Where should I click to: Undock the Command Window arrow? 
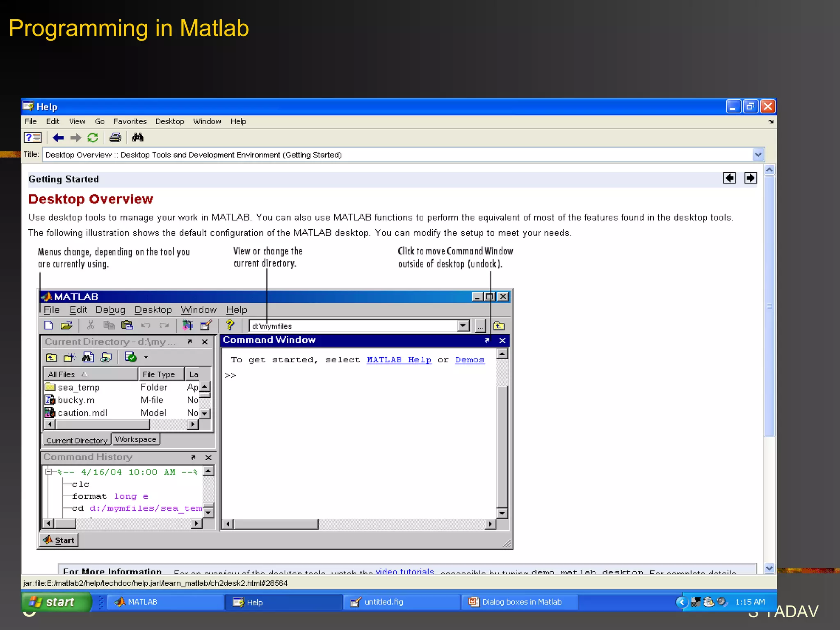pyautogui.click(x=487, y=340)
